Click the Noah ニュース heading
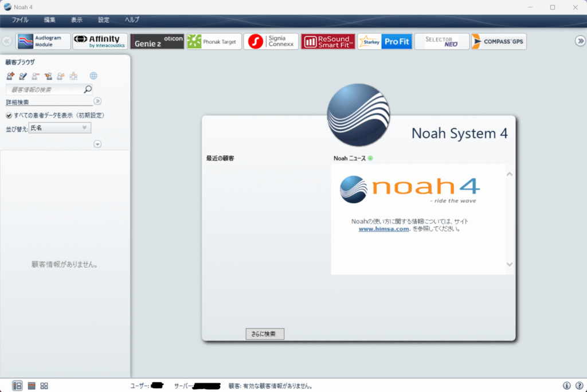This screenshot has height=392, width=587. (350, 158)
